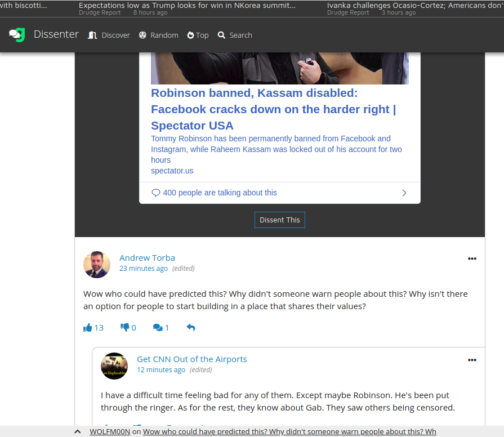Open Get CNN Out of the Airports avatar
This screenshot has height=437, width=504.
click(x=114, y=366)
